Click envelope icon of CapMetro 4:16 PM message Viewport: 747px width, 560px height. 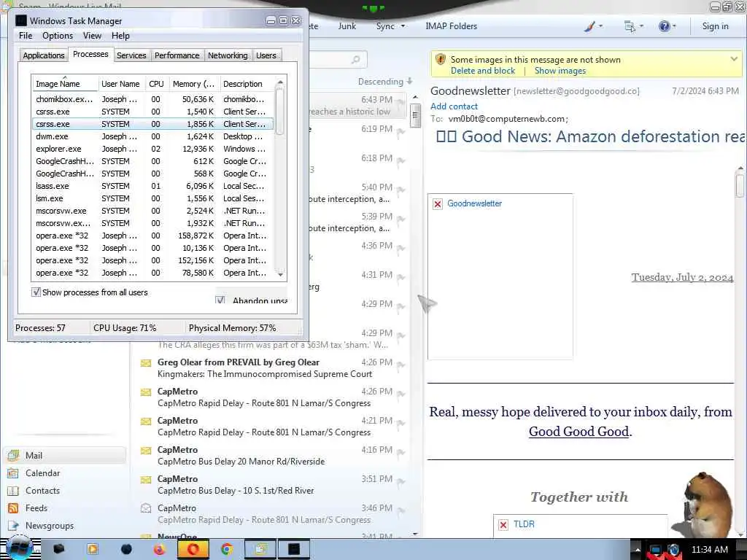coord(146,451)
